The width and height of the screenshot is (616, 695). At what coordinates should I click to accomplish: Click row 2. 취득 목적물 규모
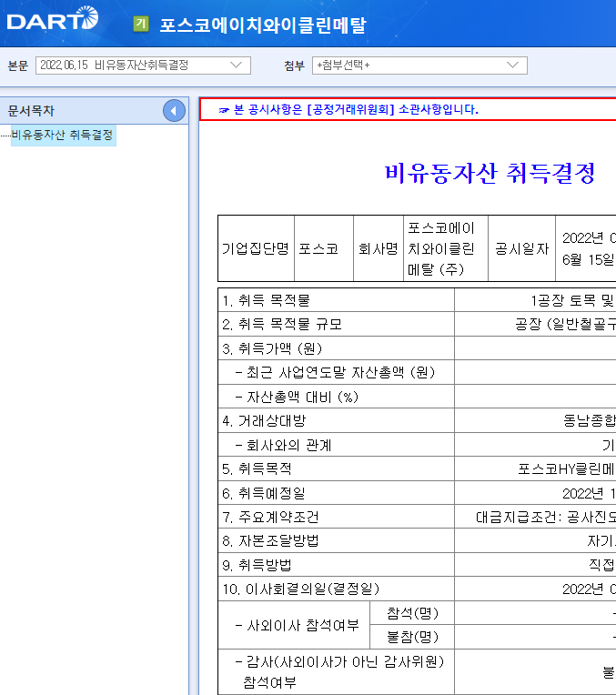point(336,324)
